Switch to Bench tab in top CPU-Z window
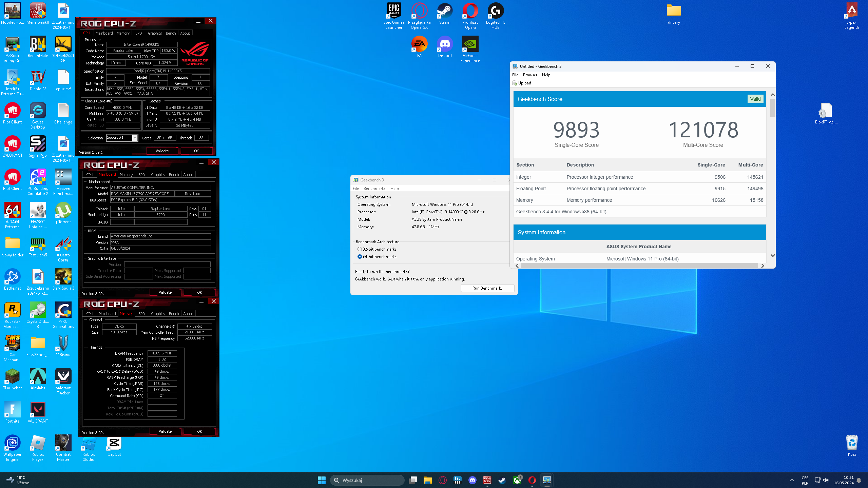 click(171, 33)
